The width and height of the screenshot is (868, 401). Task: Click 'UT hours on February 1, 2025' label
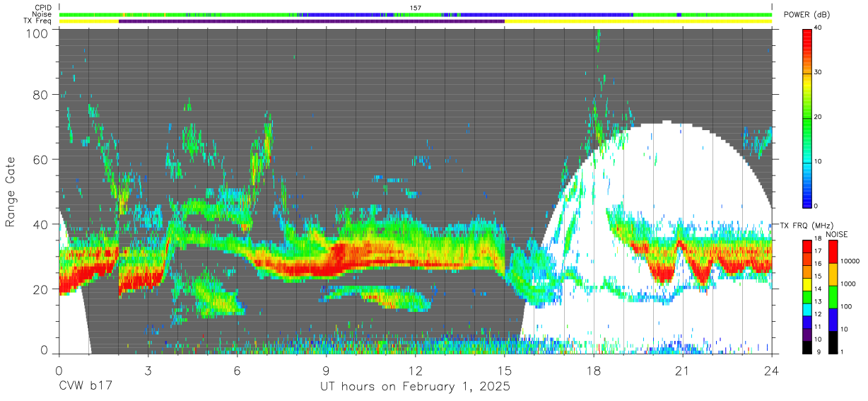416,388
